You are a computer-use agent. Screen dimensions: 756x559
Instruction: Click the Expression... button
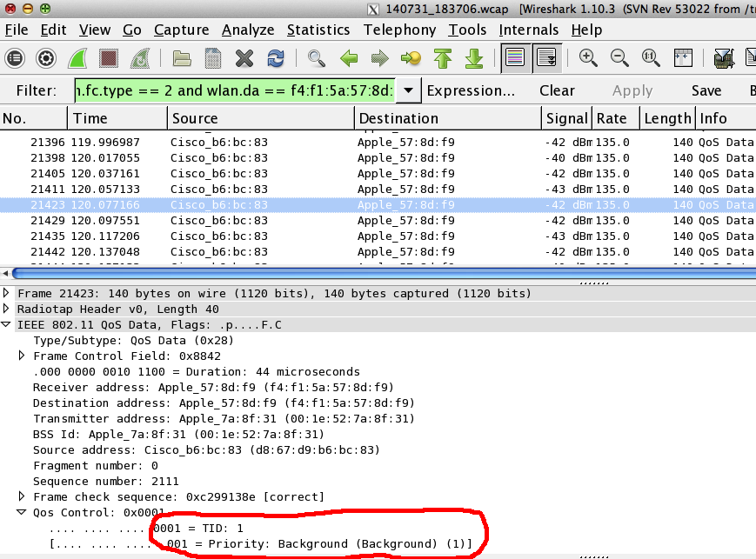click(471, 90)
